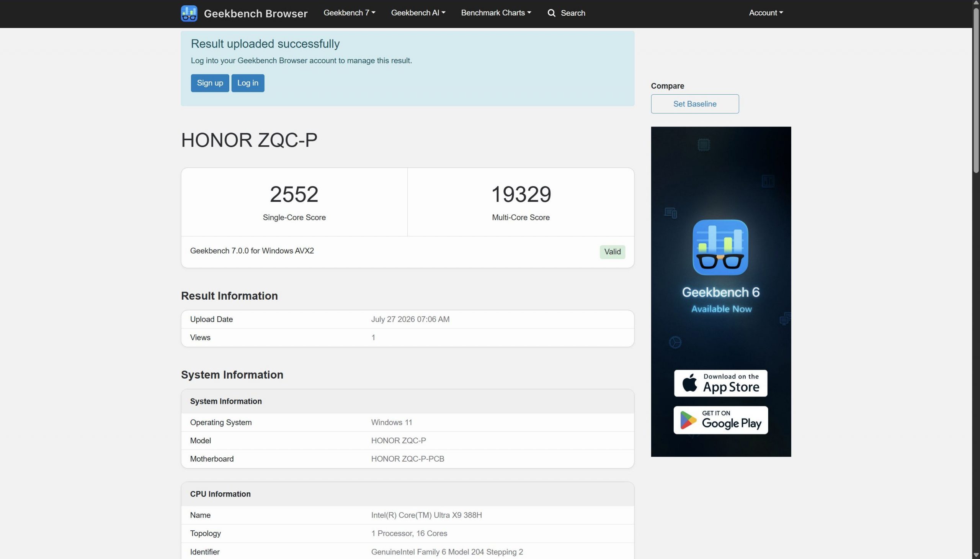
Task: Click topology value '1 Processor, 16 Cores'
Action: click(x=409, y=534)
